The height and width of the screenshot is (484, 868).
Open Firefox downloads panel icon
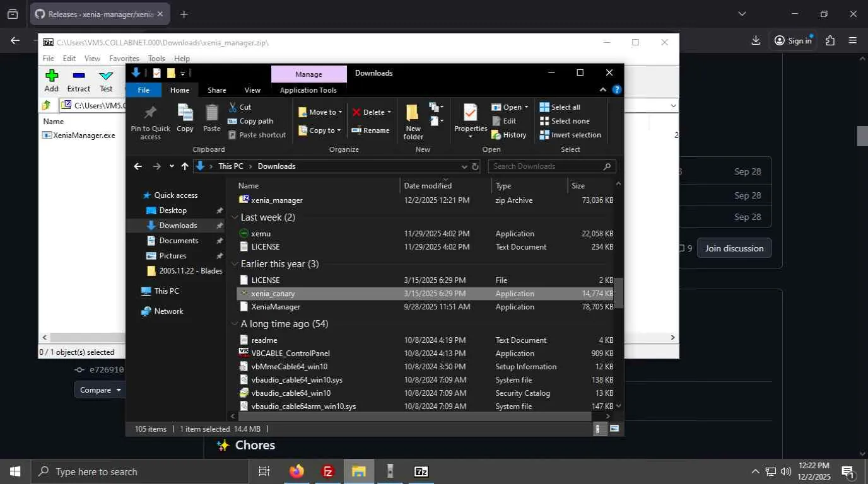pos(756,40)
